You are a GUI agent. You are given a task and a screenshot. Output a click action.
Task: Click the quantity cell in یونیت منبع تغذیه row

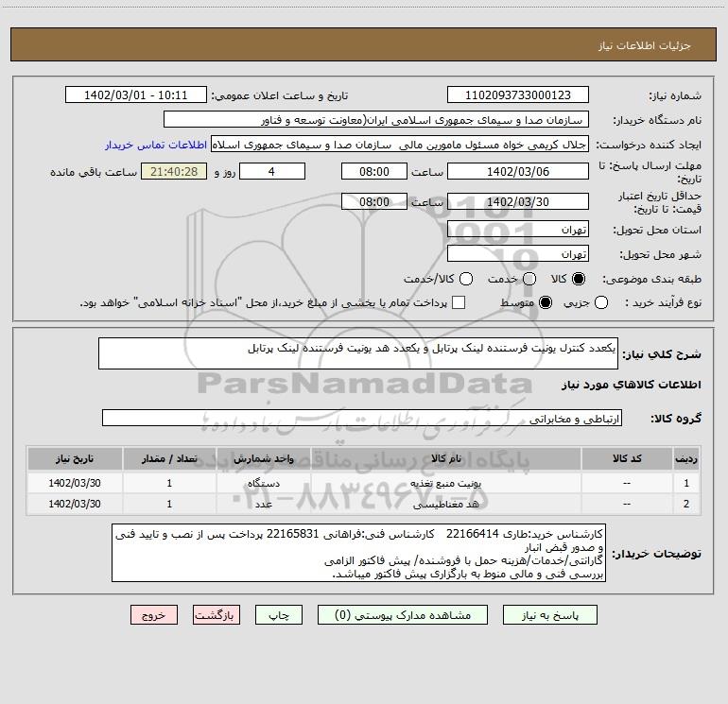pyautogui.click(x=169, y=483)
